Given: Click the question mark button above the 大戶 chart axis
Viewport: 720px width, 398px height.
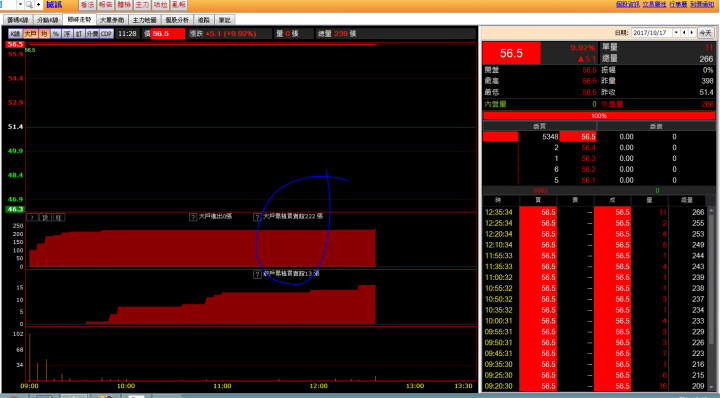Looking at the screenshot, I should [x=32, y=217].
